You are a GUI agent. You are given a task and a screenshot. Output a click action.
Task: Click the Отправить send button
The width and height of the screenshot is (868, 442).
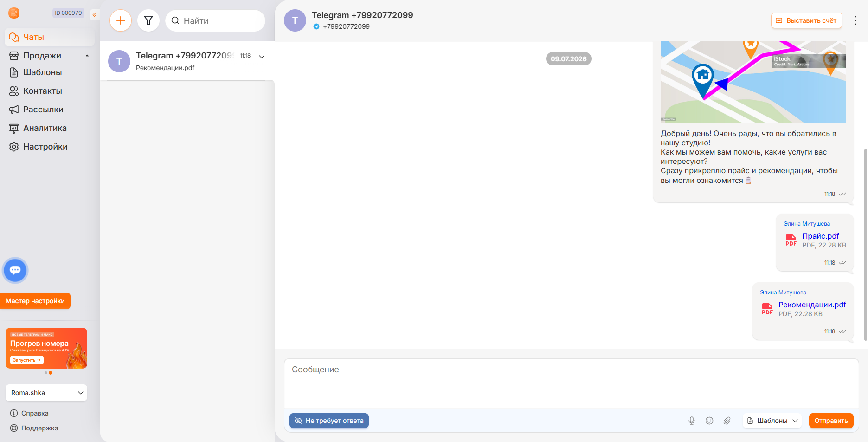coord(831,421)
